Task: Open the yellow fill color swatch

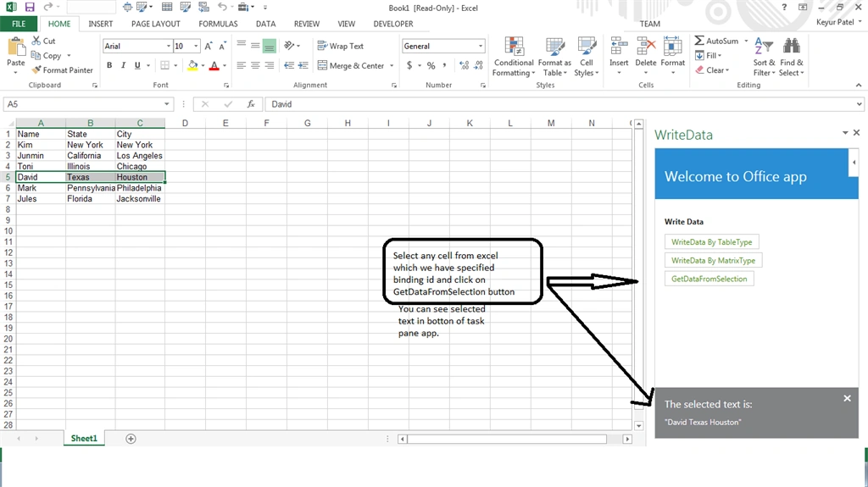Action: tap(192, 65)
